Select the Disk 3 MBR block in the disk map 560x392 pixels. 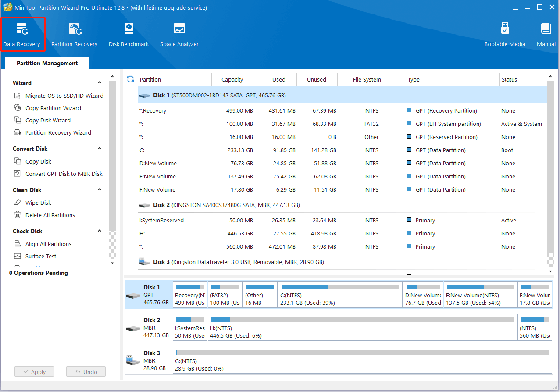tap(148, 360)
